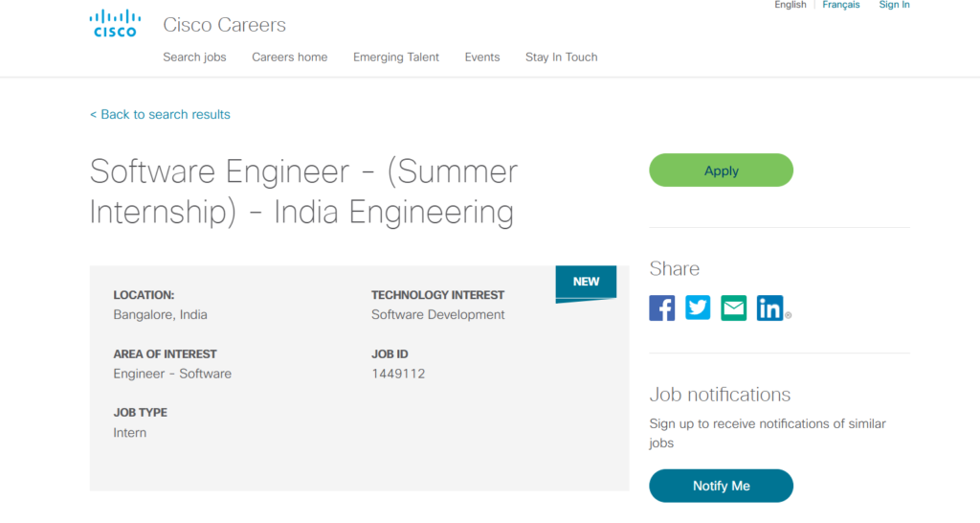
Task: Click the Cisco logo
Action: 115,24
